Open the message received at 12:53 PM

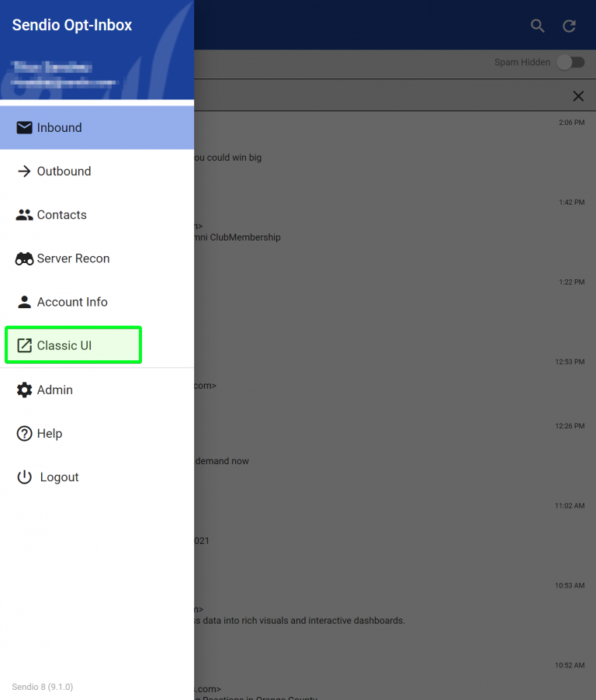[x=395, y=383]
